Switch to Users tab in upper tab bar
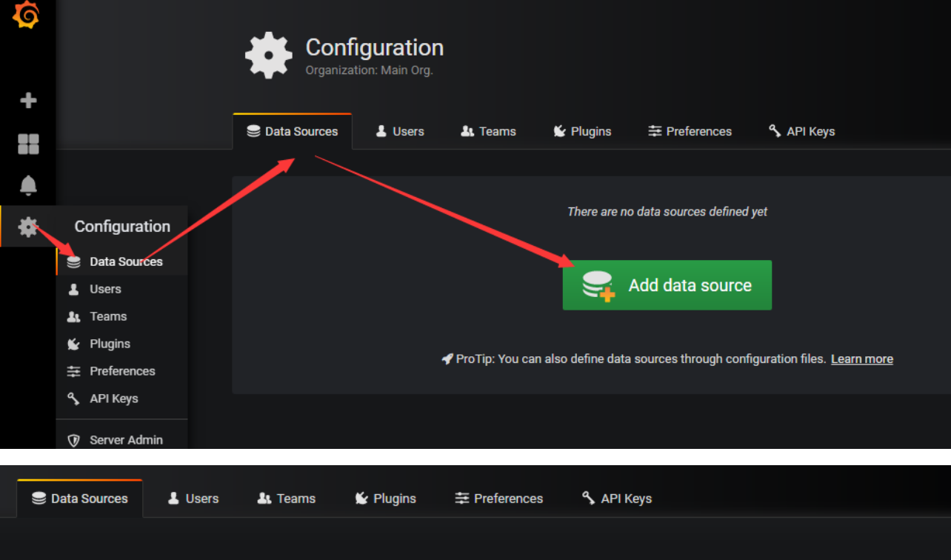The image size is (951, 560). [x=400, y=131]
